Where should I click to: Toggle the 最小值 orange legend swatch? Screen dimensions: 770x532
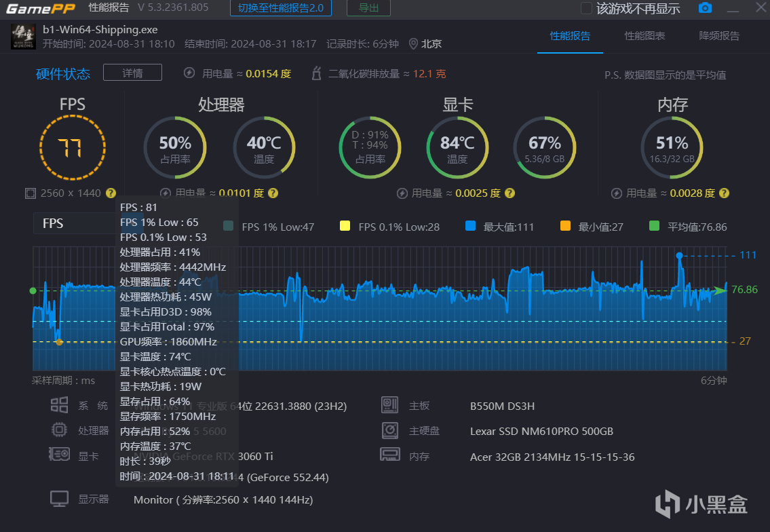click(x=565, y=225)
